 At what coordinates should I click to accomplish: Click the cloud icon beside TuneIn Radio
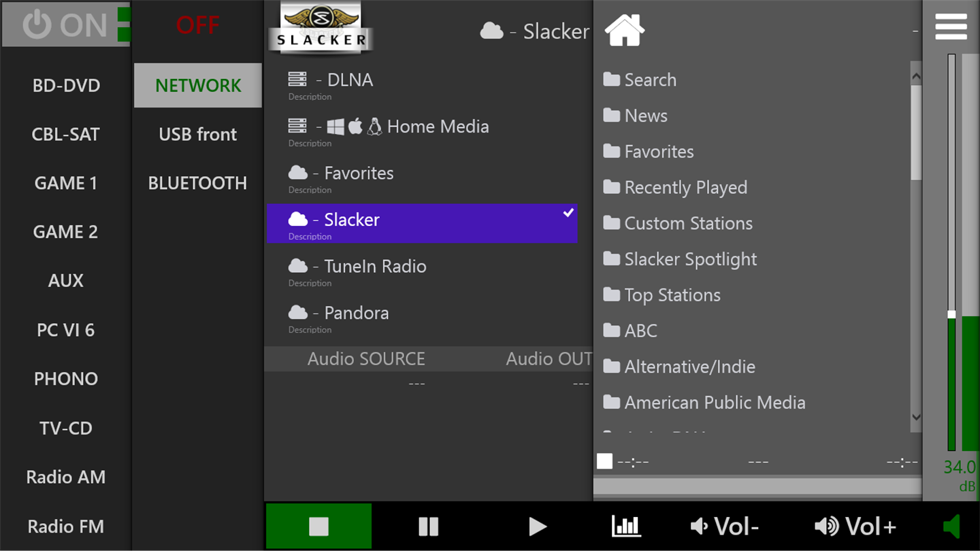298,266
